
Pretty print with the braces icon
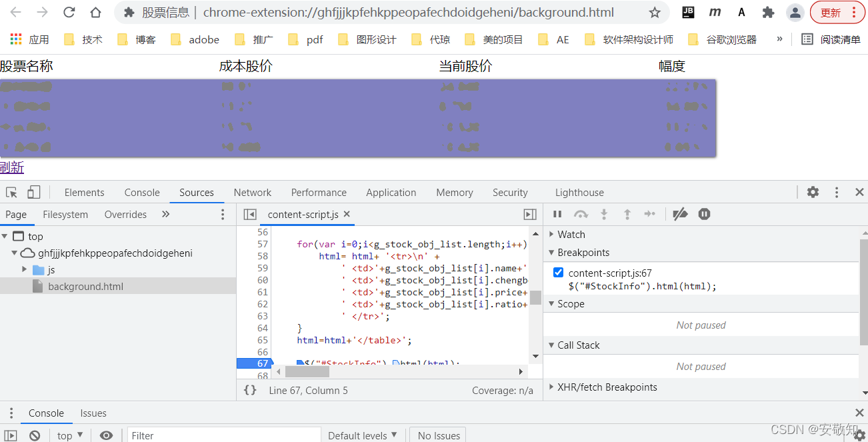click(x=250, y=390)
